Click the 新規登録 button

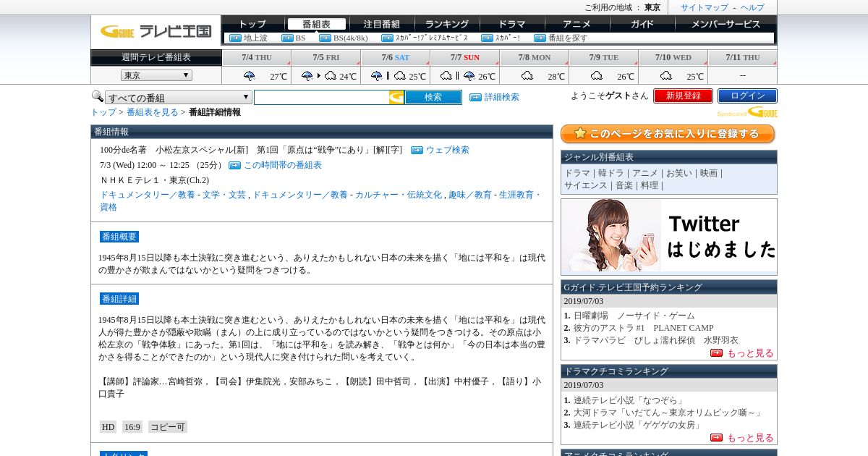click(x=684, y=96)
